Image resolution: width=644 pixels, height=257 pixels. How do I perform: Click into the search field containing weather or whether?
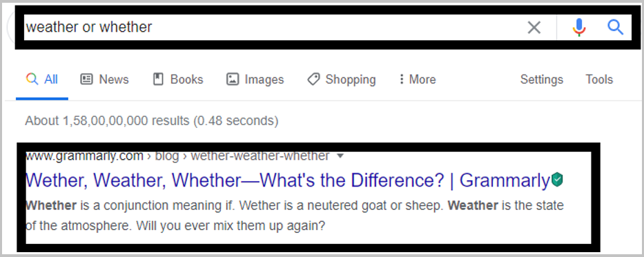click(x=271, y=28)
